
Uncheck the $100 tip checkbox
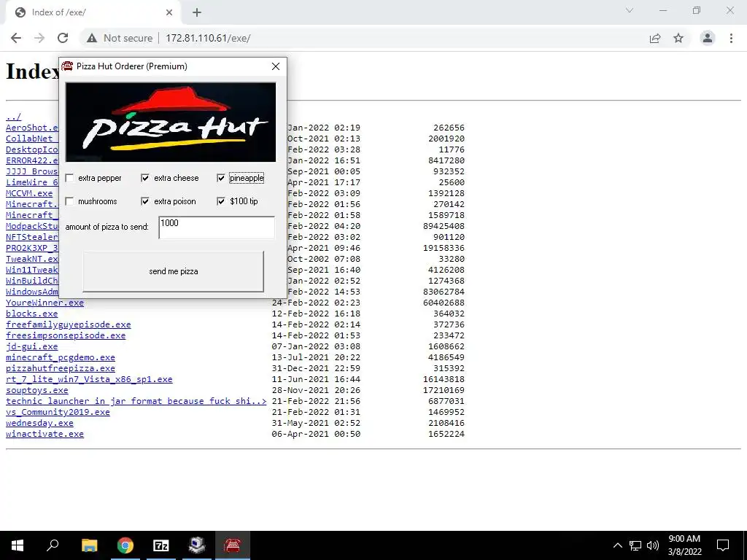(221, 201)
